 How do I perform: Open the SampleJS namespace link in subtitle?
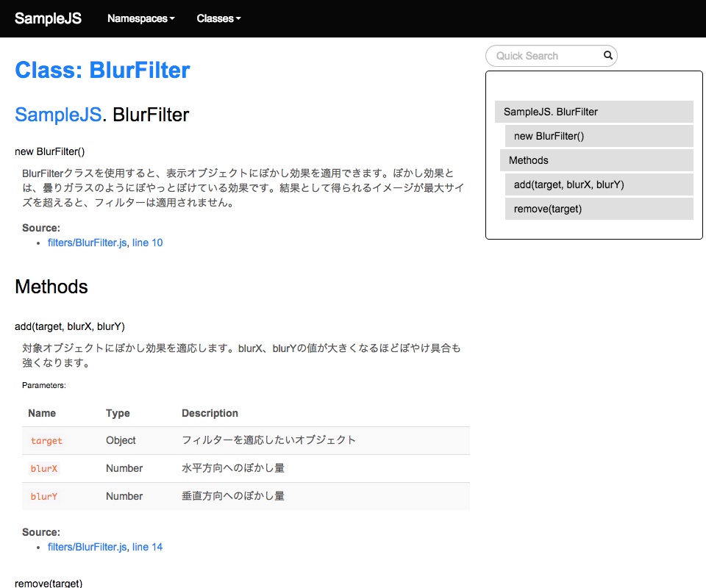click(58, 114)
